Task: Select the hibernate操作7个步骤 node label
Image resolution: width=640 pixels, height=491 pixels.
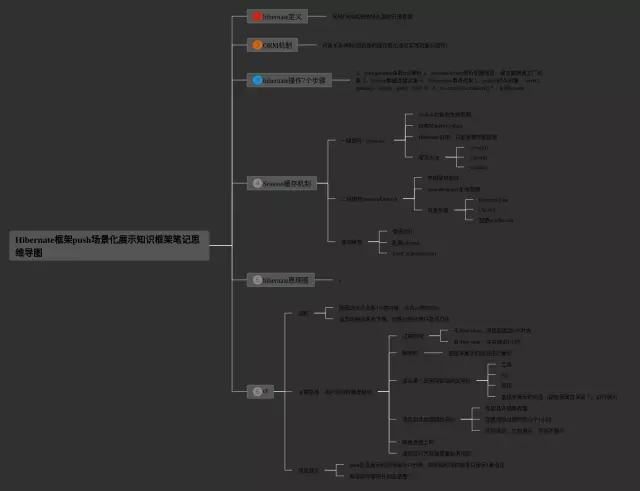Action: (x=294, y=80)
